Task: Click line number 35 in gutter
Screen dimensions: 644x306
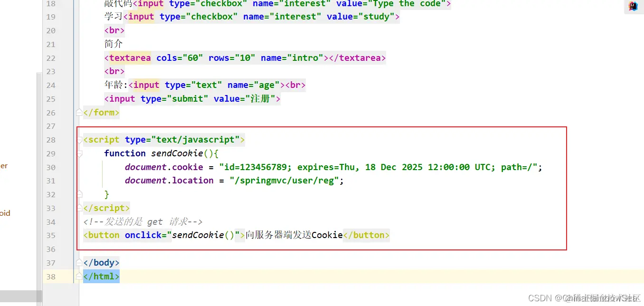Action: point(50,236)
